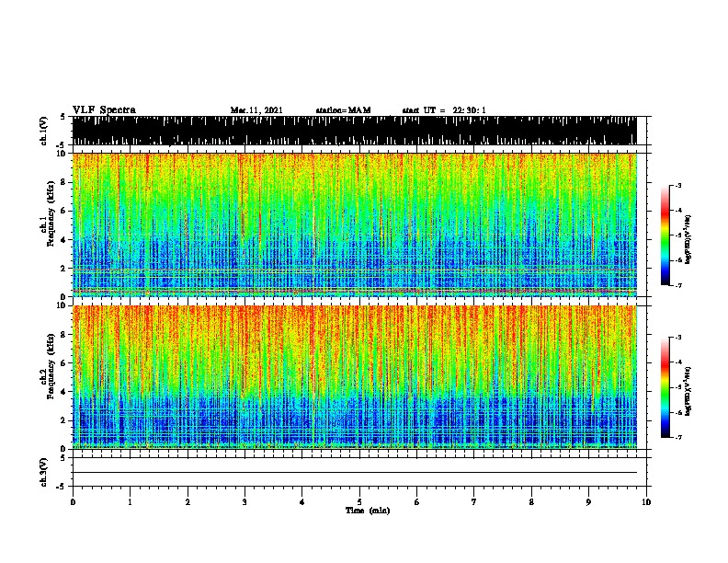Click the "ch.3(V)" axis label
Image resolution: width=728 pixels, height=563 pixels.
(44, 472)
